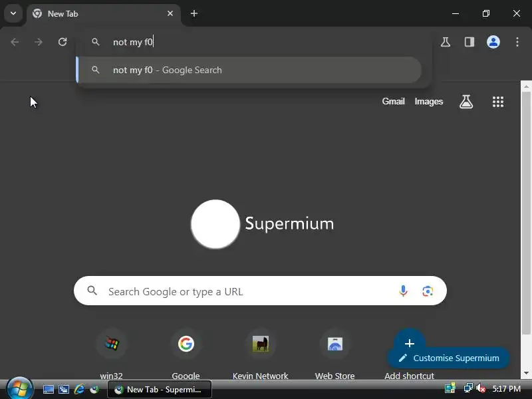Click the scrollbar up arrow
Image resolution: width=532 pixels, height=399 pixels.
pyautogui.click(x=526, y=86)
